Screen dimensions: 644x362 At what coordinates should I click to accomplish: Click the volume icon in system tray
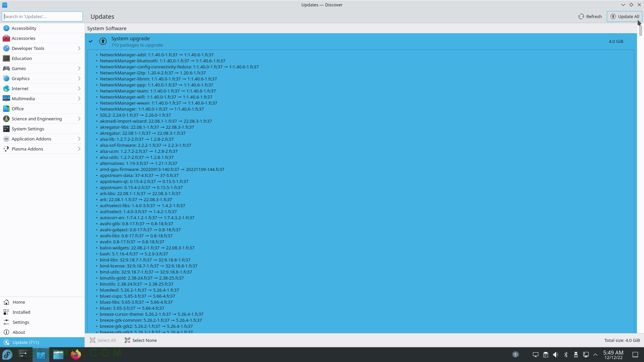556,355
